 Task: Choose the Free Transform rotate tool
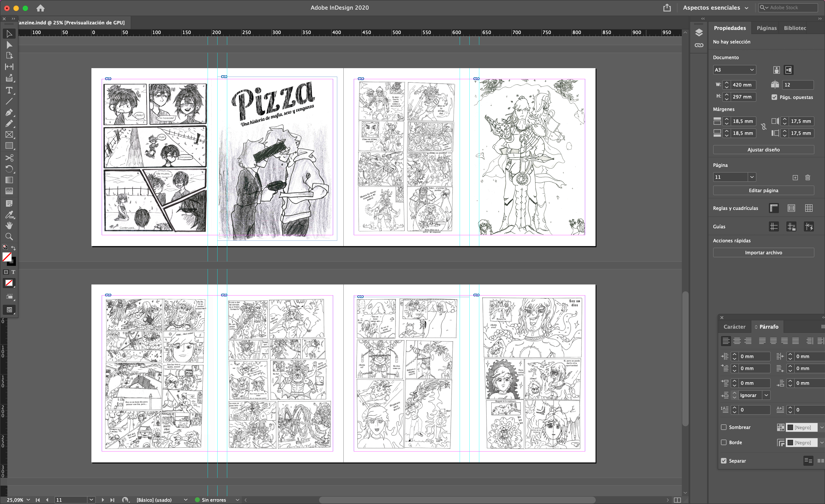click(x=9, y=169)
